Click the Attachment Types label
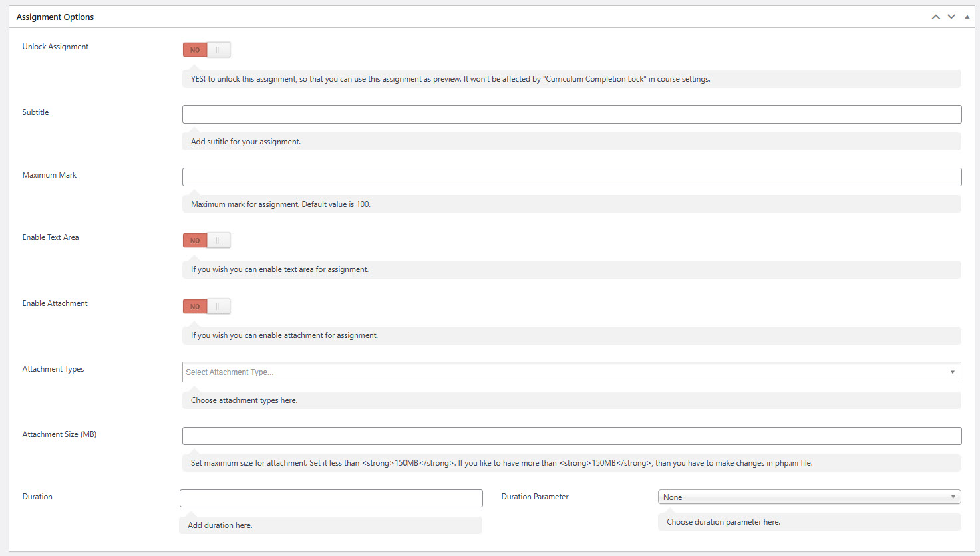This screenshot has width=980, height=556. tap(53, 369)
